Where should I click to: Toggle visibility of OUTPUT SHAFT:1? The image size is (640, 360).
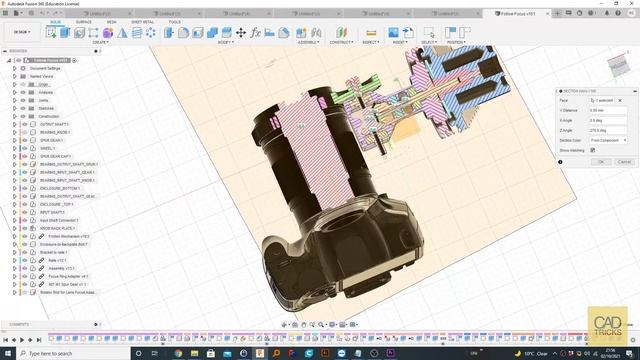point(24,124)
